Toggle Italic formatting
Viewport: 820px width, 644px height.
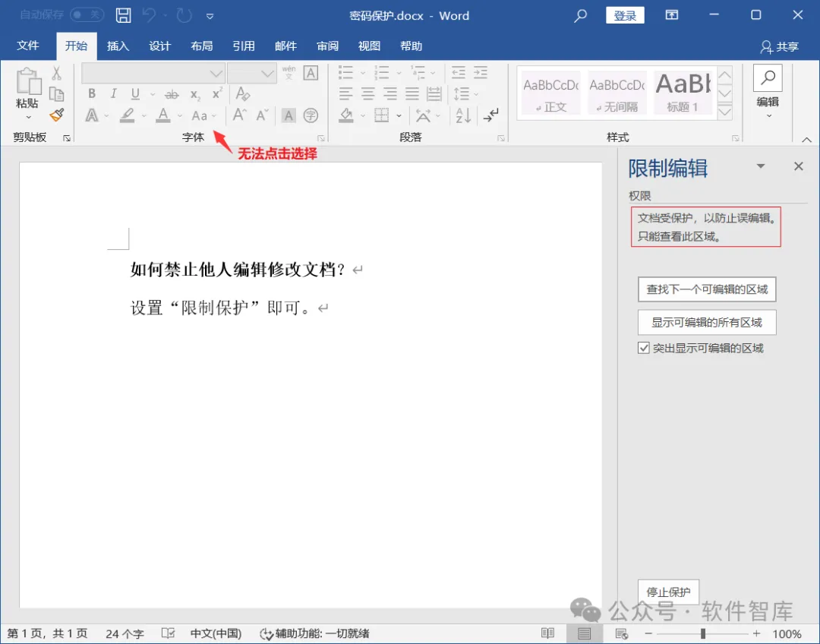point(113,93)
